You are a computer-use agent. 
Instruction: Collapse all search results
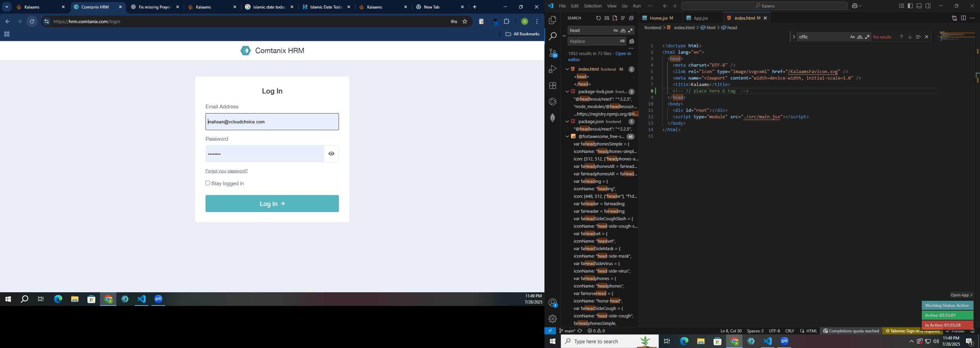click(x=631, y=18)
